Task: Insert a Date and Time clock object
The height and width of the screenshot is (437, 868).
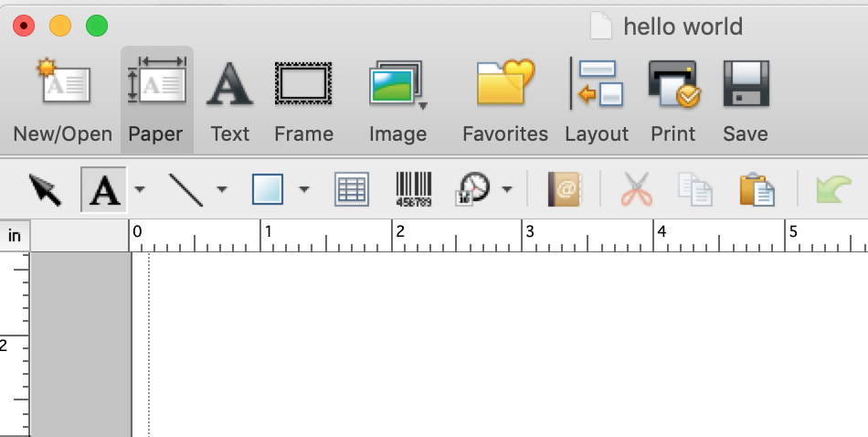Action: coord(473,189)
